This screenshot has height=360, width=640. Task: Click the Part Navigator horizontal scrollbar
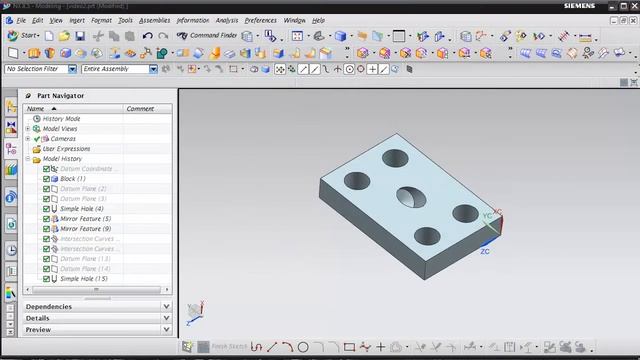(x=97, y=290)
